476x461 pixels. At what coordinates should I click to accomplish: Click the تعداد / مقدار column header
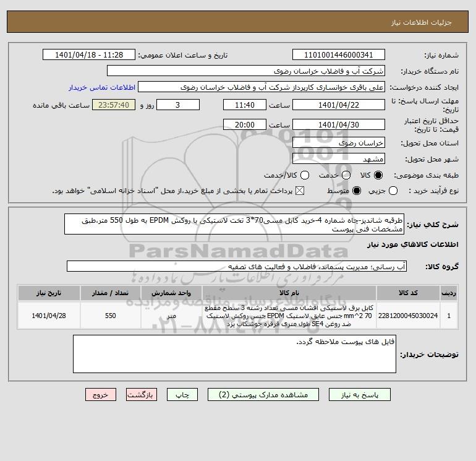(x=111, y=293)
